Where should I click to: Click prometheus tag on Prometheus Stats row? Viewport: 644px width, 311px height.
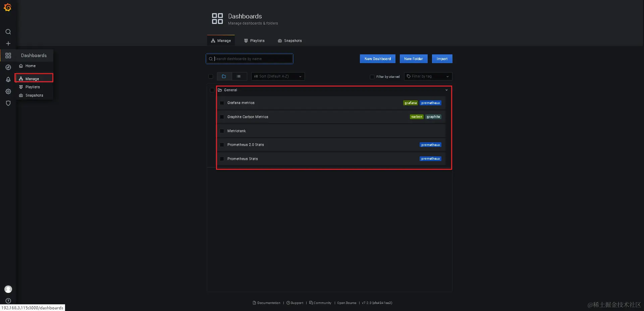[430, 159]
